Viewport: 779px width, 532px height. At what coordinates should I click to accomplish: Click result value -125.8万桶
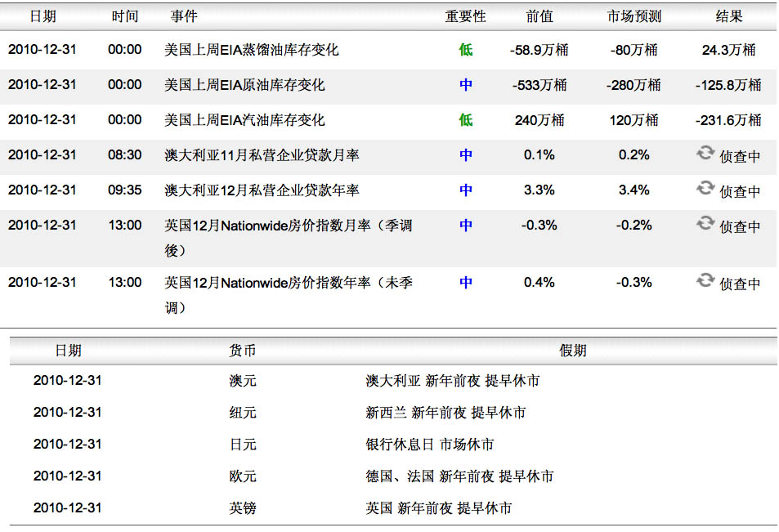pos(728,85)
